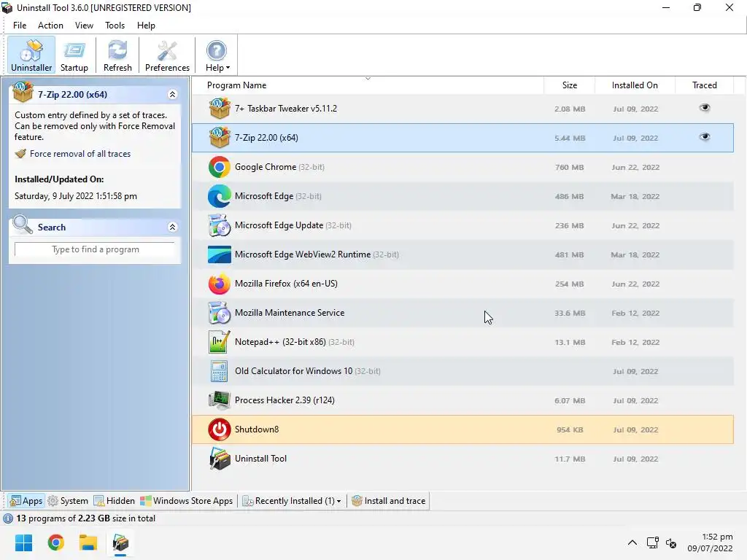The width and height of the screenshot is (747, 560).
Task: Launch Chrome from the taskbar
Action: (x=55, y=542)
